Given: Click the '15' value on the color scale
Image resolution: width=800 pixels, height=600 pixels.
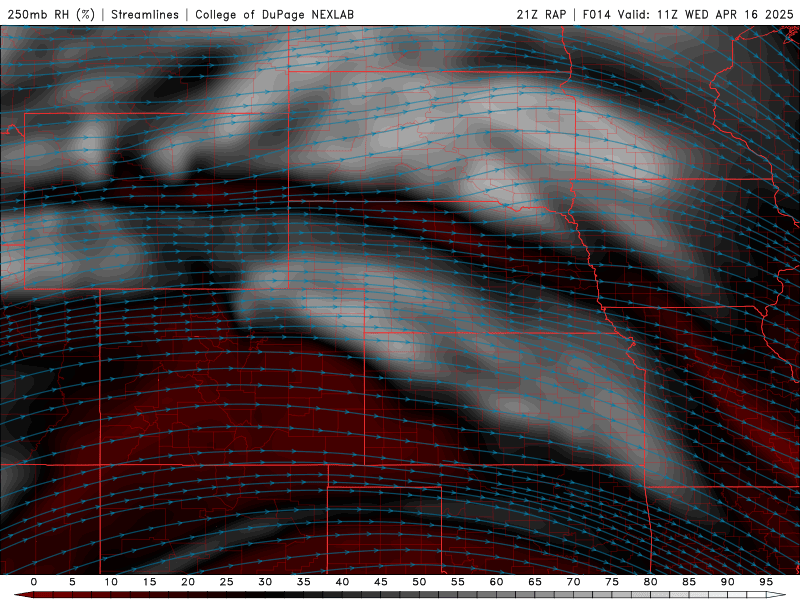Looking at the screenshot, I should (149, 582).
